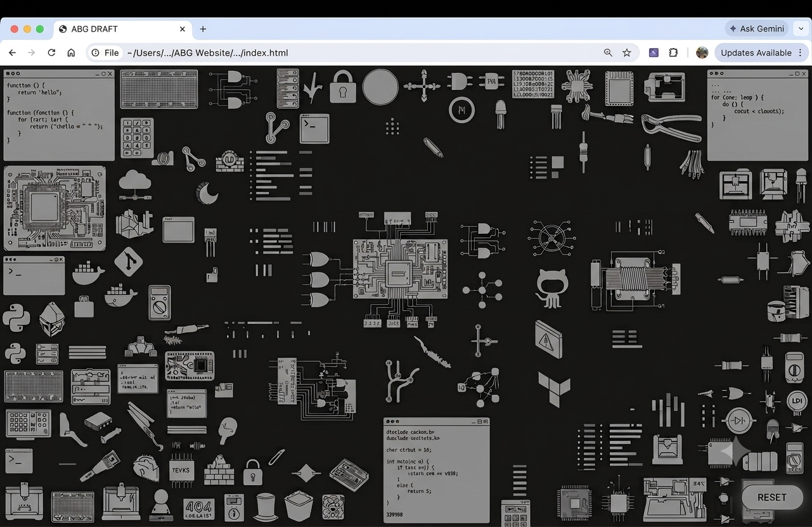Screen dimensions: 812x527
Task: Expand the tab search dropdown
Action: click(x=801, y=29)
